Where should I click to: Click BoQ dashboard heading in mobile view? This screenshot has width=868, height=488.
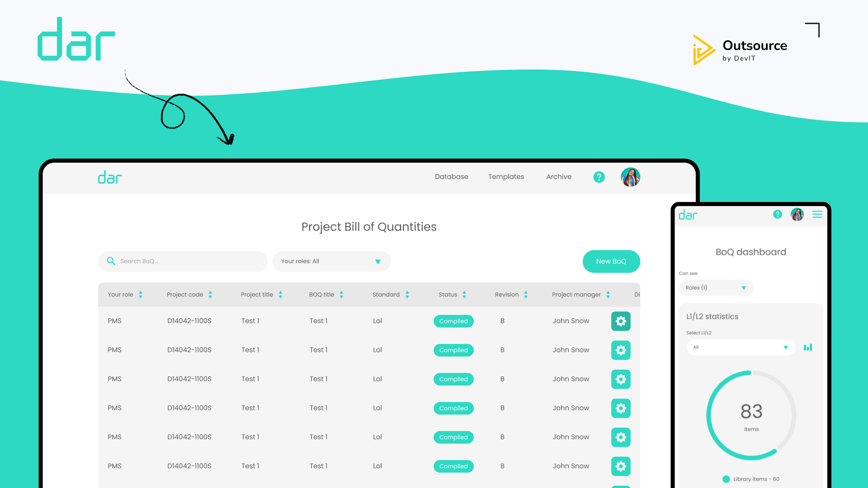pyautogui.click(x=751, y=252)
